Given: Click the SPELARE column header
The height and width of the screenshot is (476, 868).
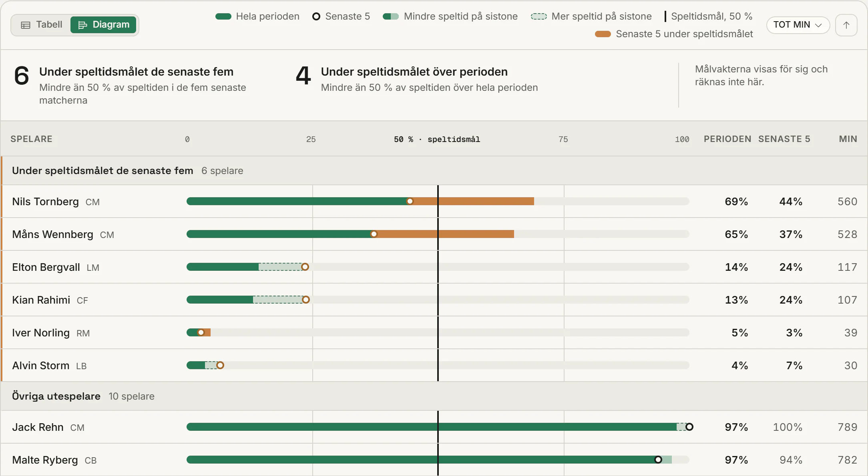Looking at the screenshot, I should pos(31,139).
